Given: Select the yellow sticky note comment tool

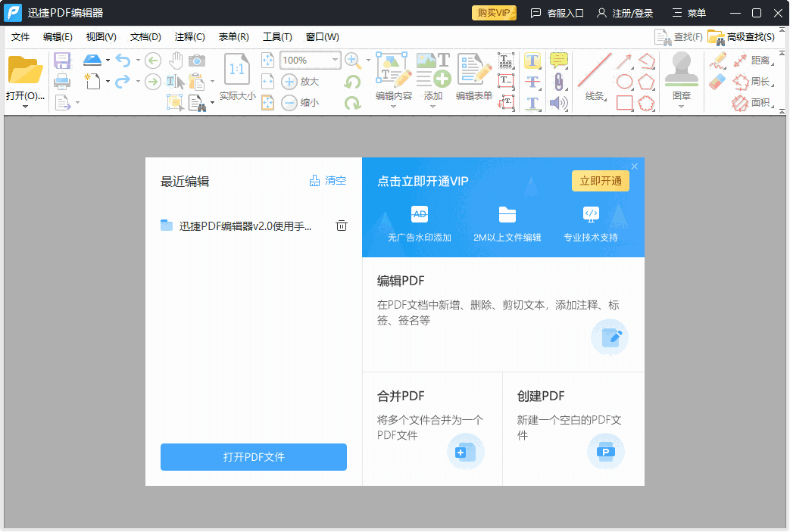Looking at the screenshot, I should coord(559,61).
